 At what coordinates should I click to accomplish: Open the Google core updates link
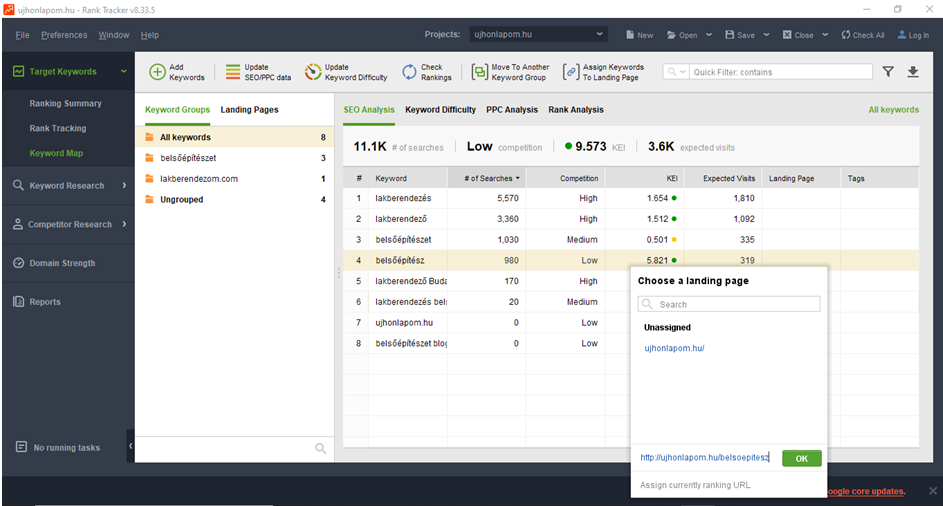coord(865,491)
